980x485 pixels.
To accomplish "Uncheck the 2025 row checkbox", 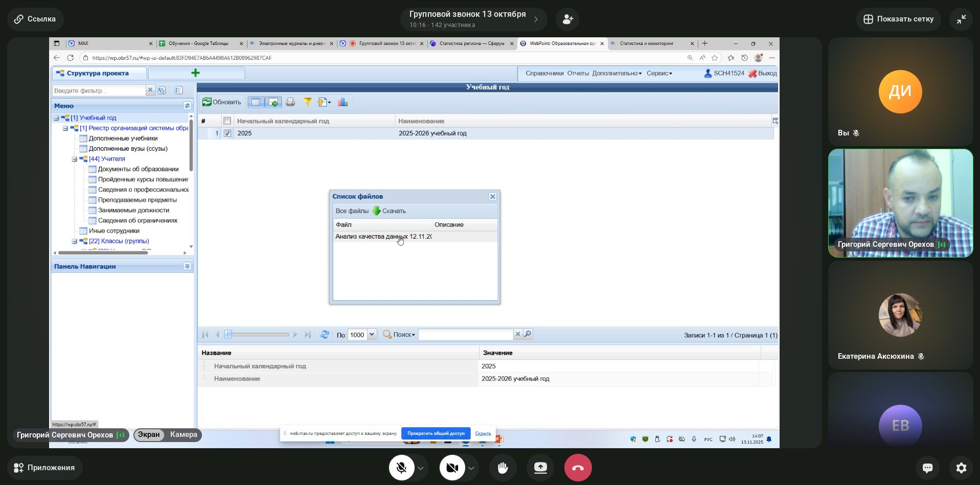I will pos(227,133).
